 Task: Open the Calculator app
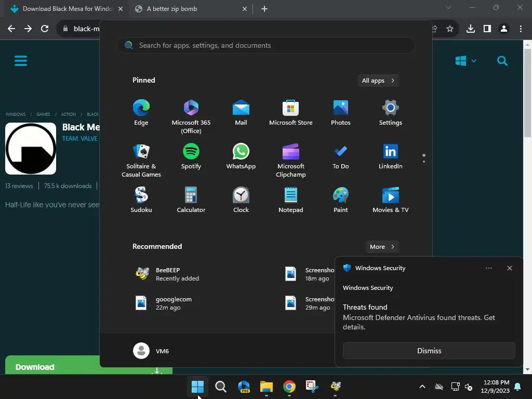coord(191,200)
